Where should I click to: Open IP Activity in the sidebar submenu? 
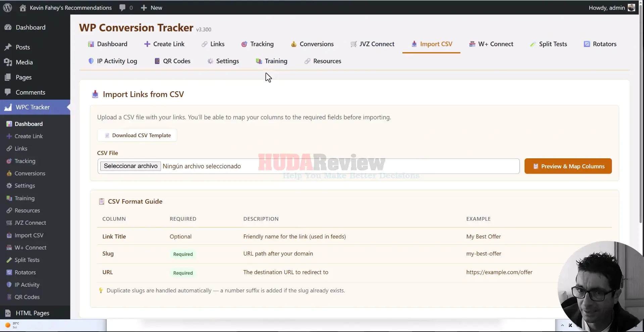tap(27, 285)
